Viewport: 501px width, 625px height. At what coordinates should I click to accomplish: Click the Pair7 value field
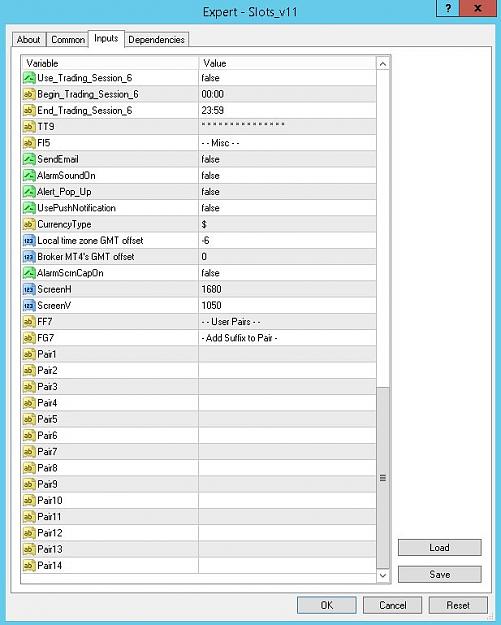click(287, 452)
